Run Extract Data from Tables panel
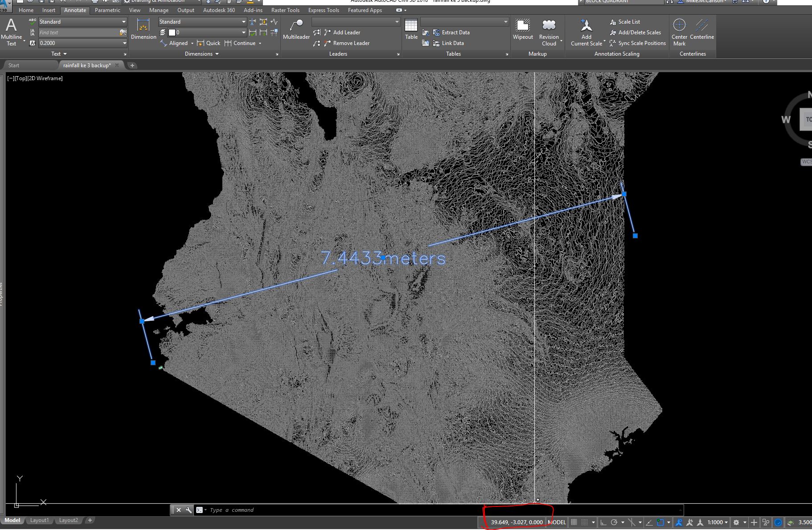This screenshot has width=812, height=530. (x=455, y=32)
